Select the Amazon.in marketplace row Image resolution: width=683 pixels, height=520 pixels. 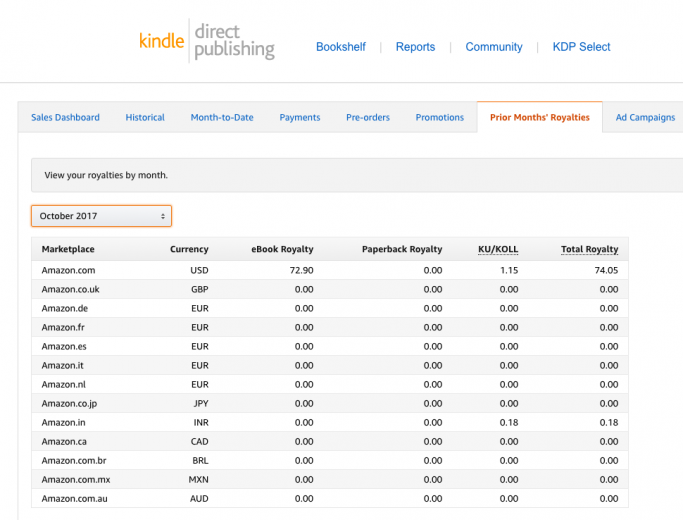point(330,422)
